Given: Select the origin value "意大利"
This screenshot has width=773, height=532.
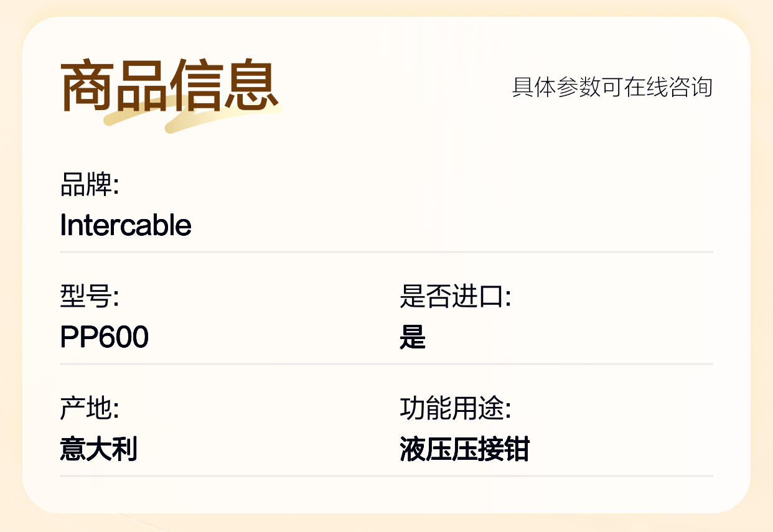Looking at the screenshot, I should (99, 449).
